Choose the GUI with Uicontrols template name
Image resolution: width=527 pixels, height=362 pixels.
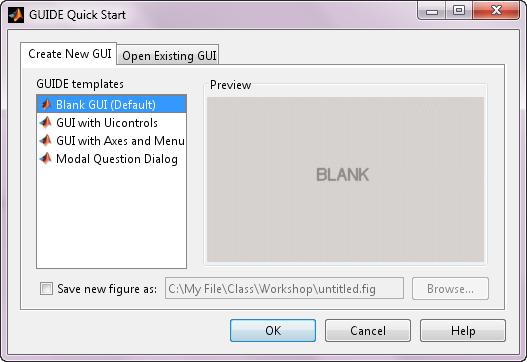(x=107, y=123)
